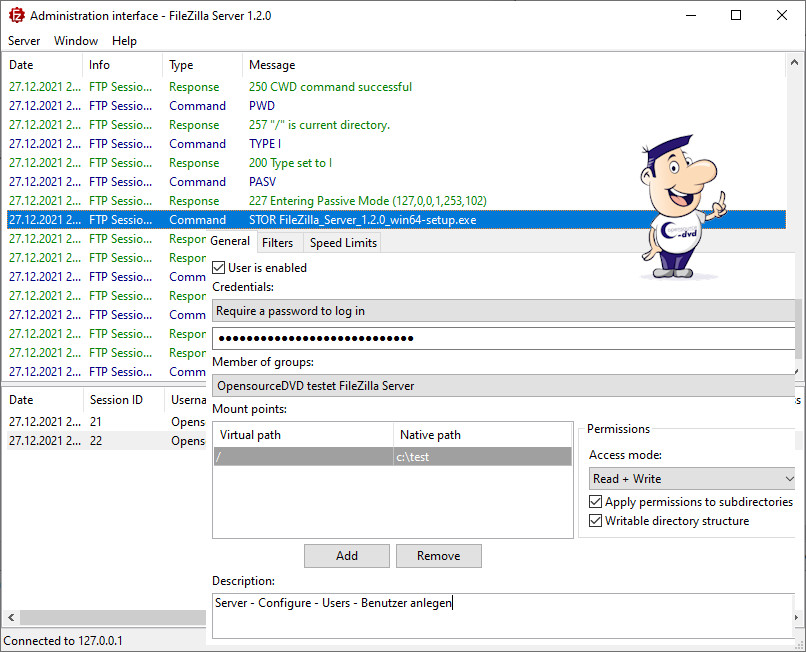Click the FileZilla Server icon in title bar
Screen dimensions: 806x652
[15, 16]
